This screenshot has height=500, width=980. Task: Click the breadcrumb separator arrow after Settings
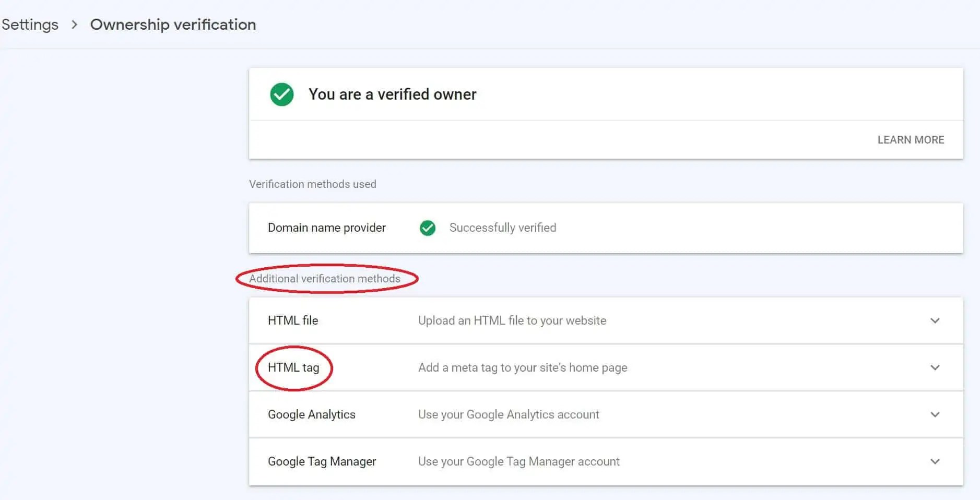(x=75, y=24)
